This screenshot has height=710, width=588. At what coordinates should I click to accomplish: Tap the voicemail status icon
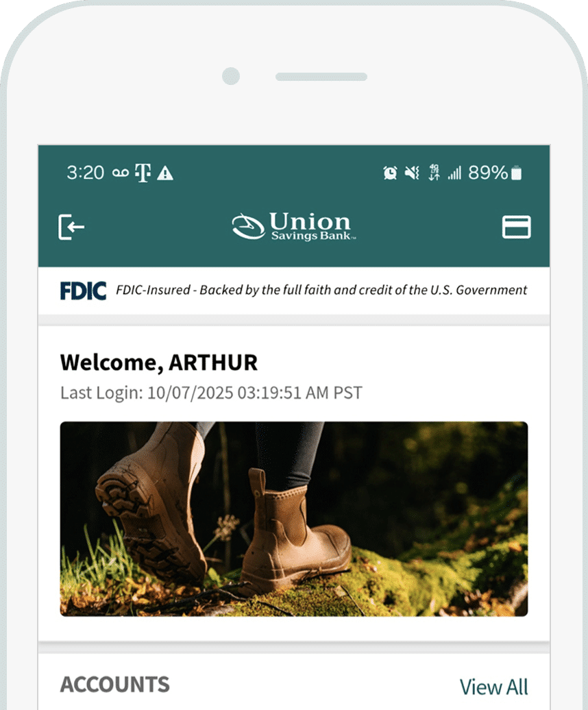tap(121, 173)
